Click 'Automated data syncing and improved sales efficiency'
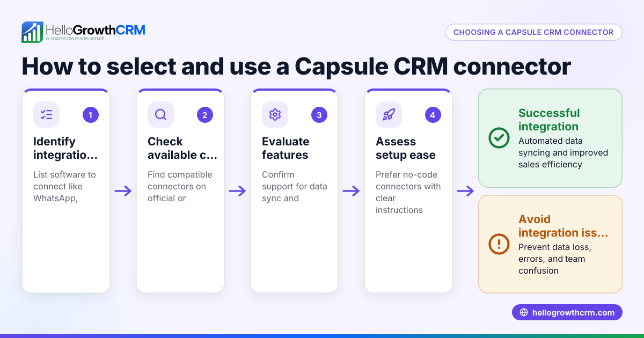This screenshot has height=338, width=644. [x=563, y=152]
